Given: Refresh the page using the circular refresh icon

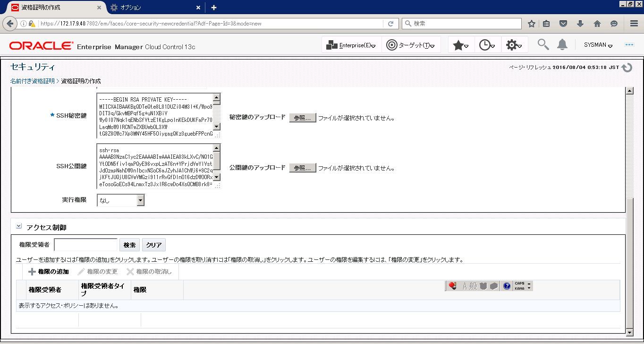Looking at the screenshot, I should (x=627, y=68).
